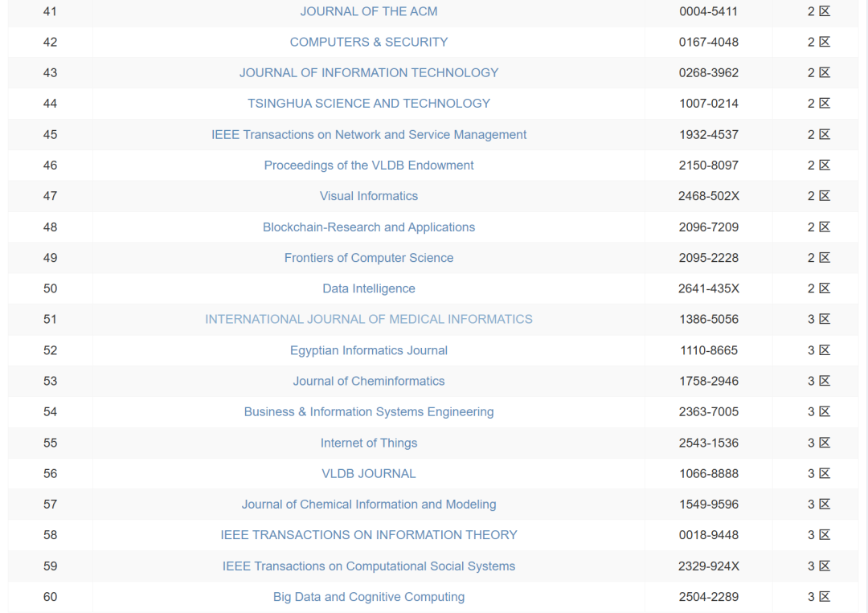Open IEEE Transactions on Network and Service Management
The width and height of the screenshot is (868, 613).
(369, 134)
